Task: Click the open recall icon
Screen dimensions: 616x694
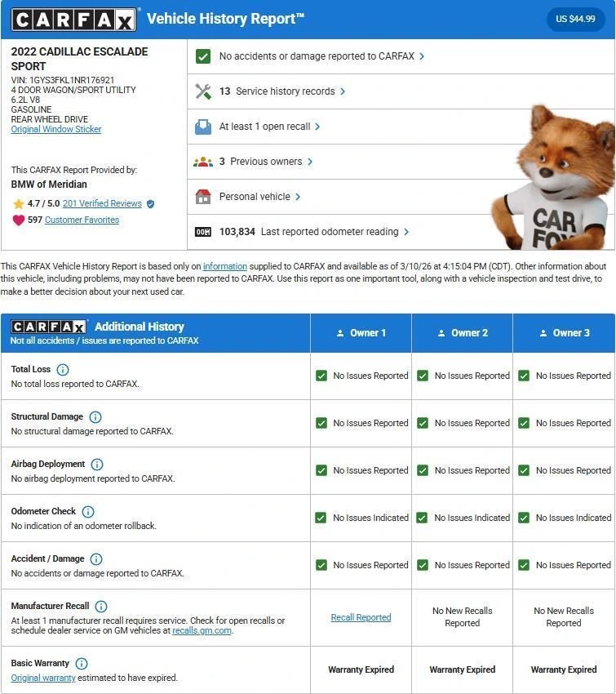Action: [203, 127]
